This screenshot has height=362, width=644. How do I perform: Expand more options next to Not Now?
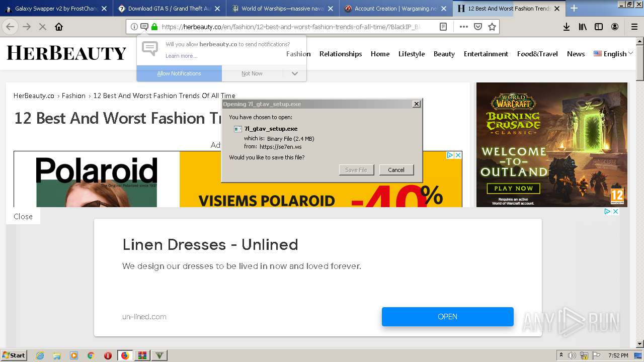(295, 73)
